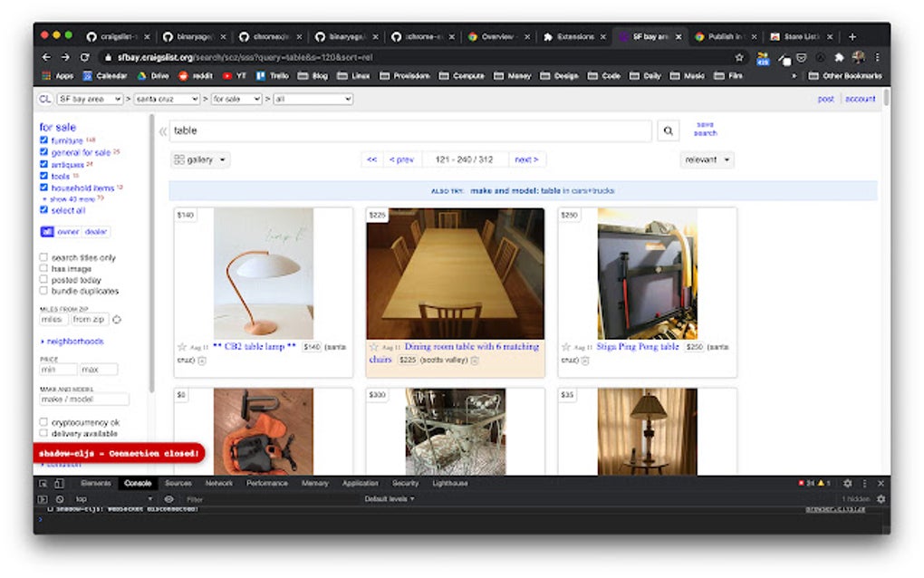Viewport: 924px width, 578px height.
Task: Open the relevant sort dropdown
Action: (x=707, y=159)
